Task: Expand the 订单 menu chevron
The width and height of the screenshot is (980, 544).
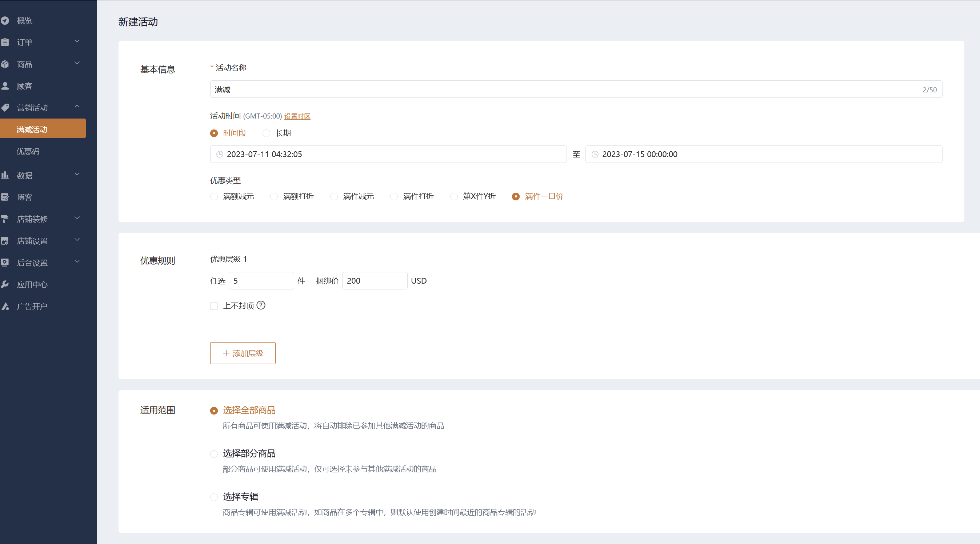Action: coord(77,41)
